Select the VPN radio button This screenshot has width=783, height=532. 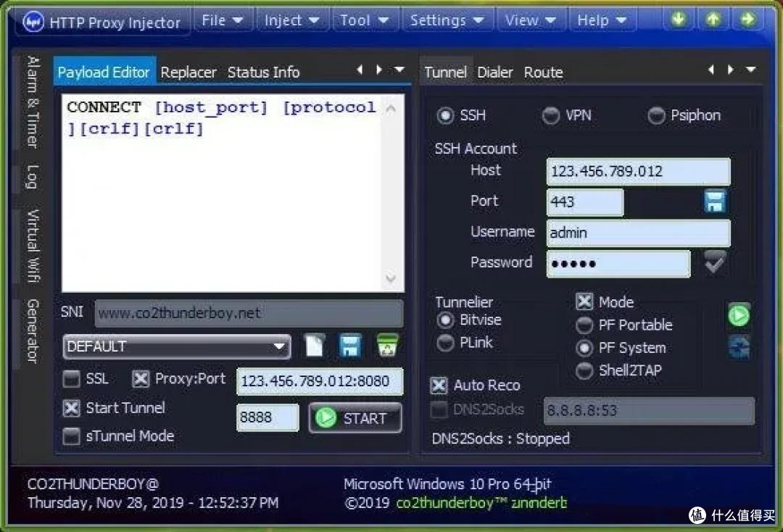551,116
